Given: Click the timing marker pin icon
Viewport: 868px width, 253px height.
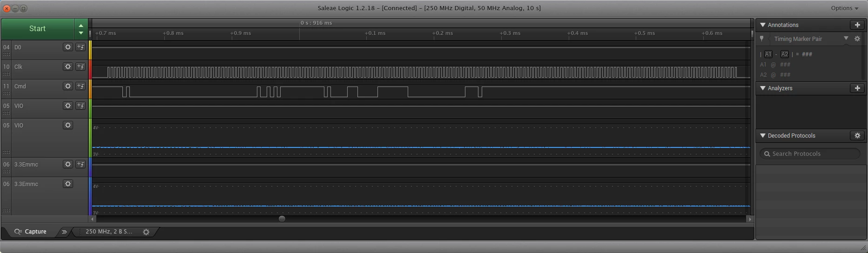Looking at the screenshot, I should (762, 39).
